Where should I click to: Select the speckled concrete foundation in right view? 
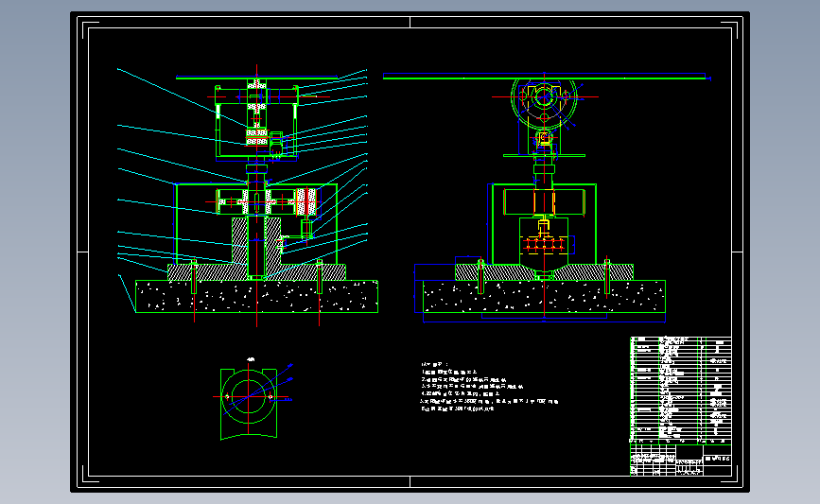point(544,296)
